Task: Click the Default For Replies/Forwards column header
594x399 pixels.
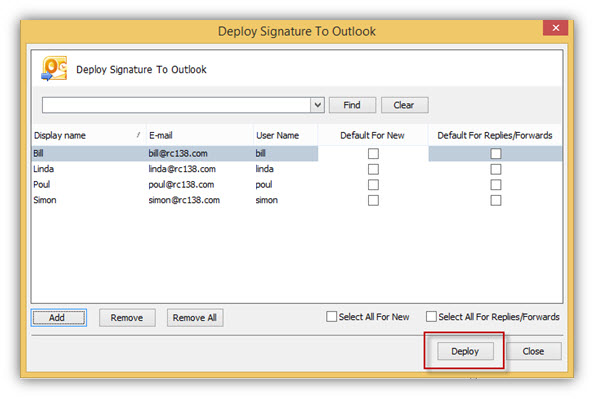Action: pos(495,135)
